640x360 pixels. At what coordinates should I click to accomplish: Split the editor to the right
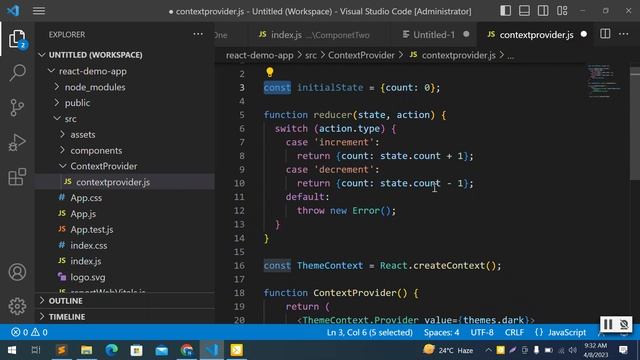point(605,34)
